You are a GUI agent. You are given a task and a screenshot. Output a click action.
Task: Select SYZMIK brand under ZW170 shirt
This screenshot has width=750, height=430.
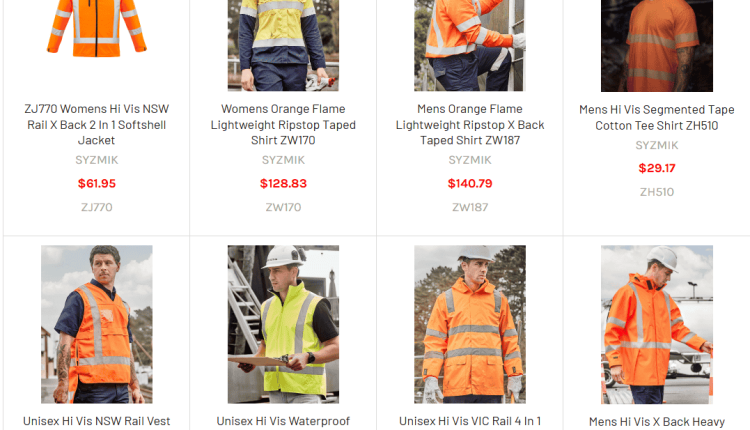click(x=283, y=160)
